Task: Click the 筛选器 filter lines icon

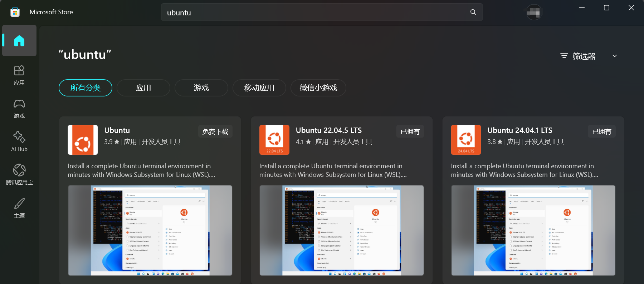Action: pyautogui.click(x=564, y=56)
